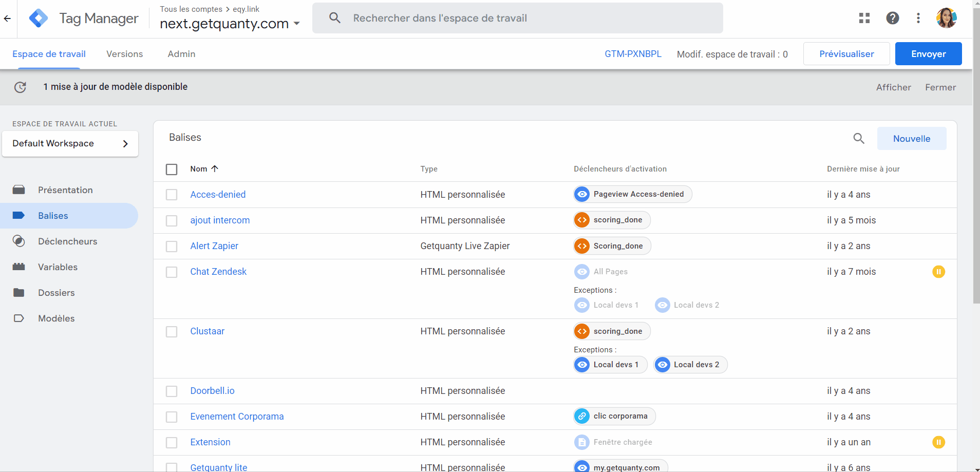
Task: Click Afficher in the update banner
Action: point(893,87)
